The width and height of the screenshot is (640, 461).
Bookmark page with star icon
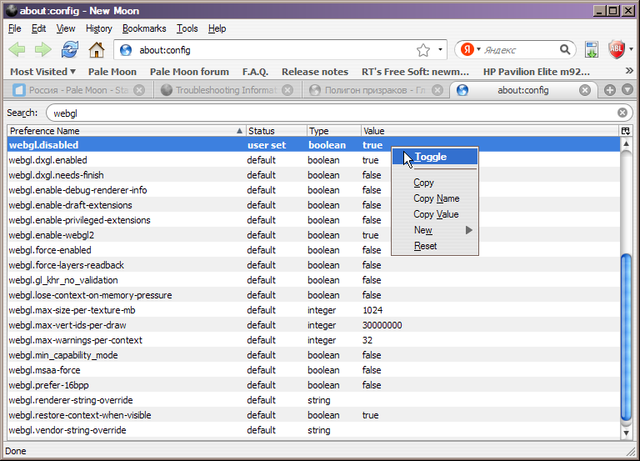[x=423, y=50]
